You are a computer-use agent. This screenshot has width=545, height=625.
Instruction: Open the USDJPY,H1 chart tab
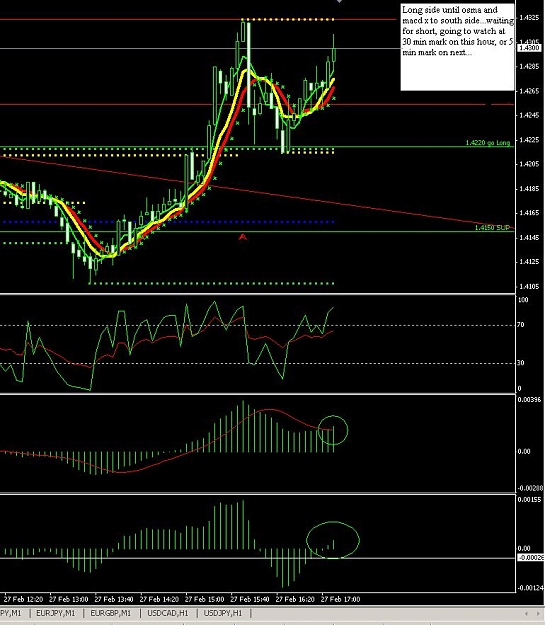223,613
